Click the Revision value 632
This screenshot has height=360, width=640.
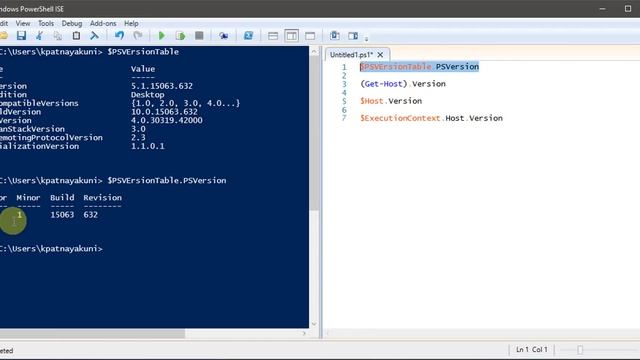(91, 214)
